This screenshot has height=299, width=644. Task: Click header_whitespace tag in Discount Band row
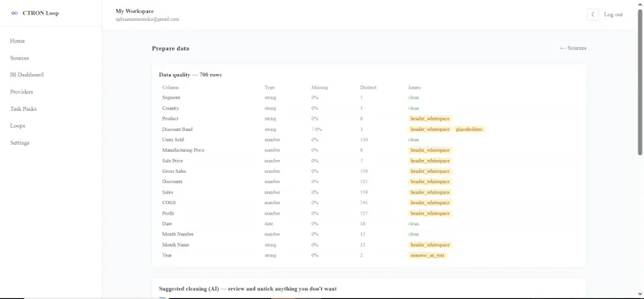tap(430, 129)
